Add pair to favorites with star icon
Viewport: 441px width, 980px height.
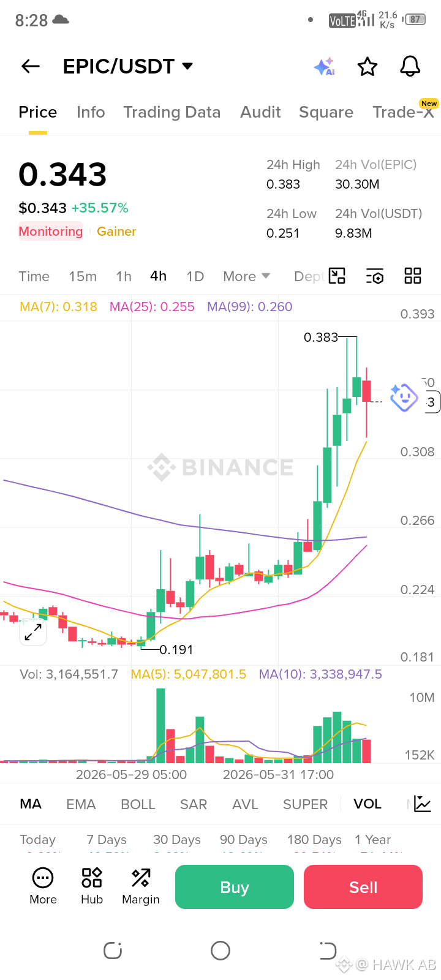[x=367, y=66]
